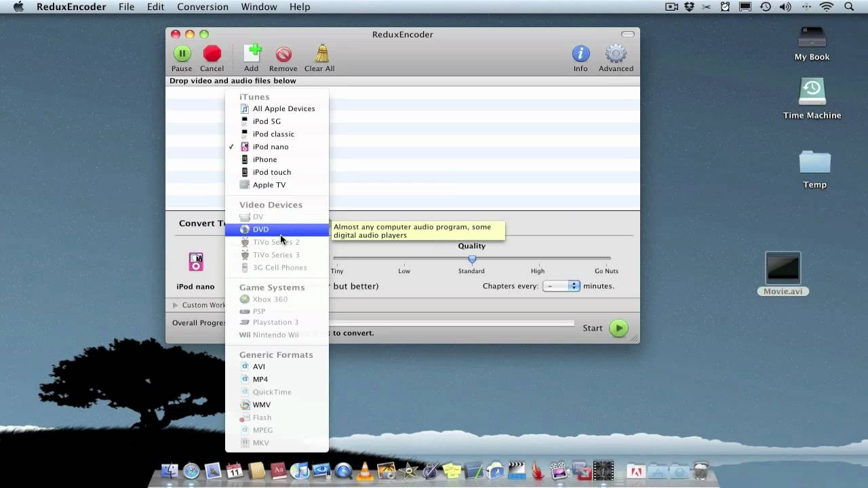Viewport: 868px width, 488px height.
Task: Open the Edit menu
Action: tap(156, 7)
